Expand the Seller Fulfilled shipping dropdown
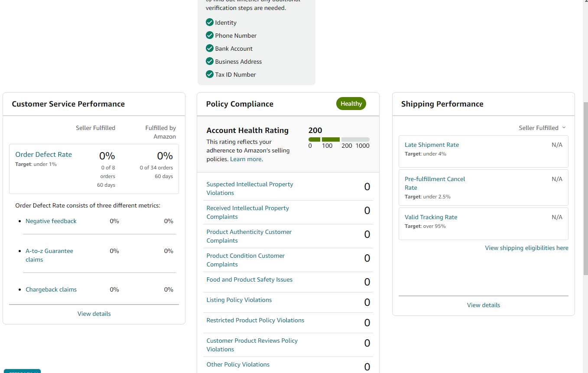Screen dimensions: 588x373 [x=542, y=128]
